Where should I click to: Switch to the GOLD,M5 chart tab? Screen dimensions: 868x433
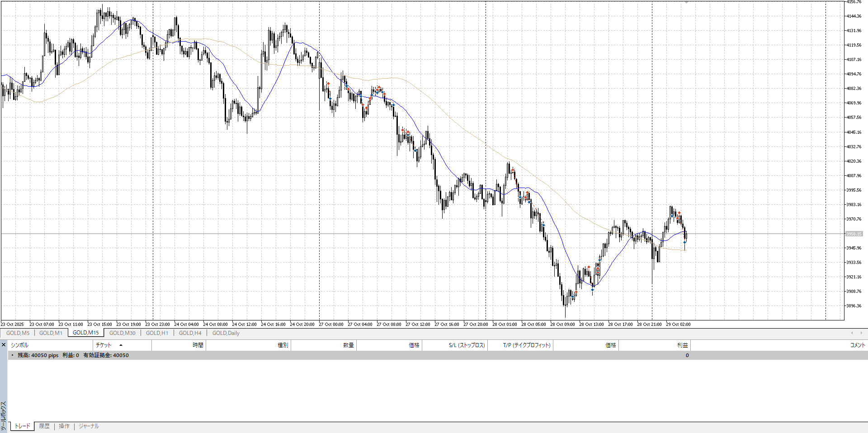click(18, 333)
